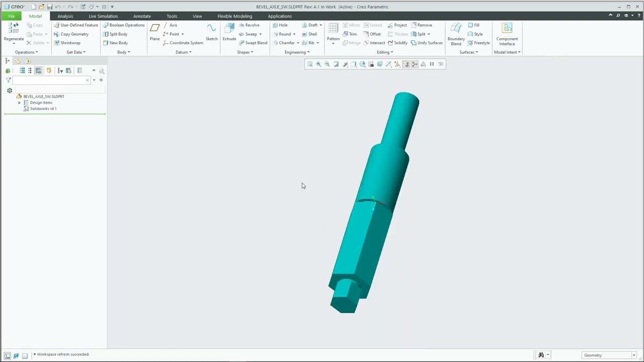Image resolution: width=644 pixels, height=362 pixels.
Task: Expand the Body group dropdown
Action: [x=123, y=52]
